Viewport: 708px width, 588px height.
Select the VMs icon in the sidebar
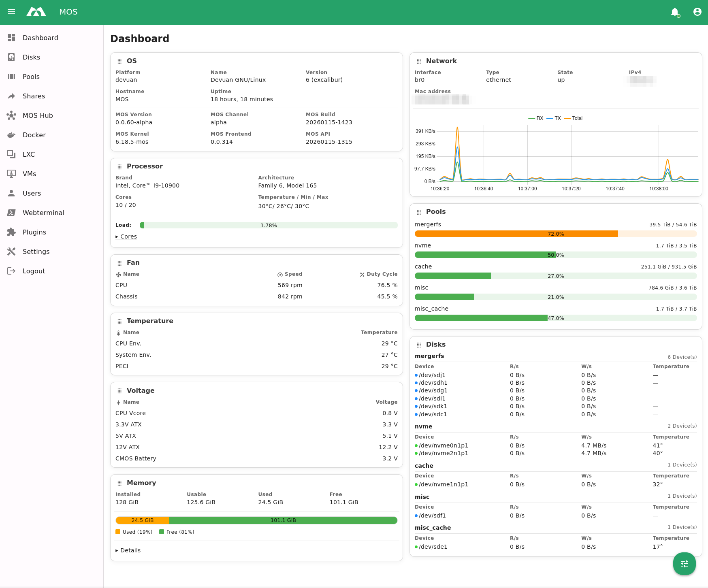click(x=11, y=174)
